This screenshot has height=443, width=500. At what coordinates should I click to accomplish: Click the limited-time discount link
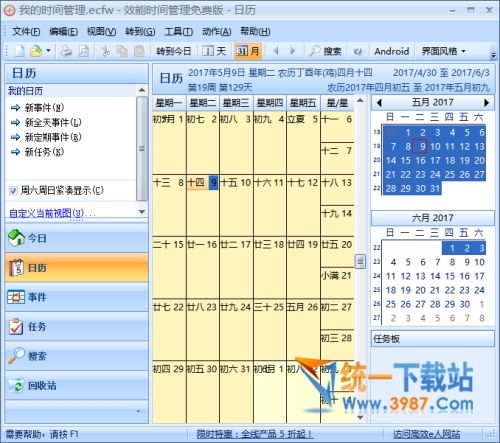(254, 434)
